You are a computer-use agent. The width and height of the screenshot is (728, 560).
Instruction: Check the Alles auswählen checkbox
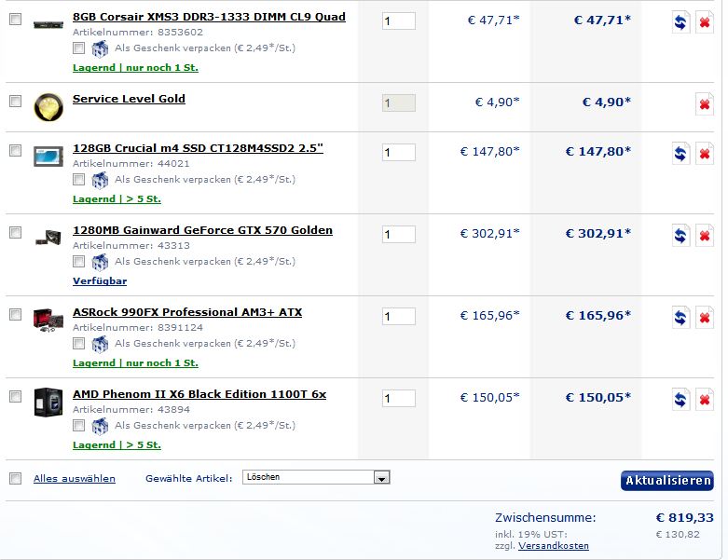point(15,478)
